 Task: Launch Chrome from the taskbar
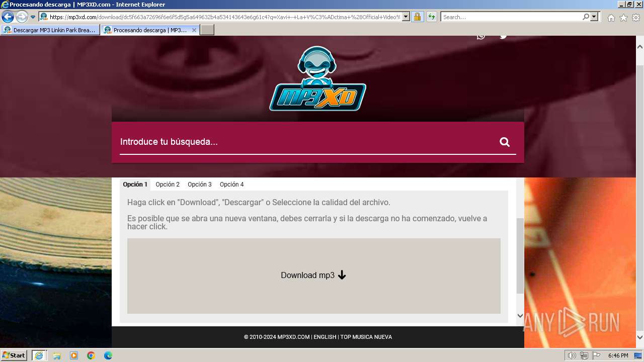click(x=91, y=355)
